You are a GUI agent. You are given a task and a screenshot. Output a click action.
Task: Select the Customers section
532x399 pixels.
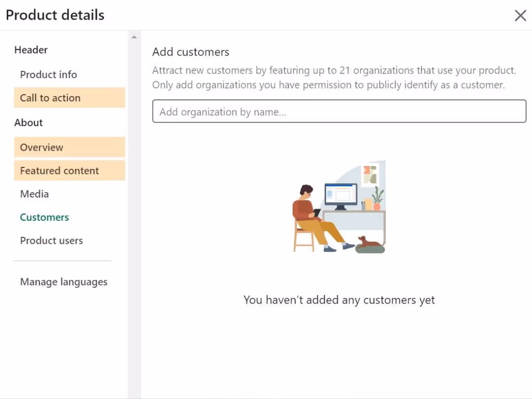44,217
